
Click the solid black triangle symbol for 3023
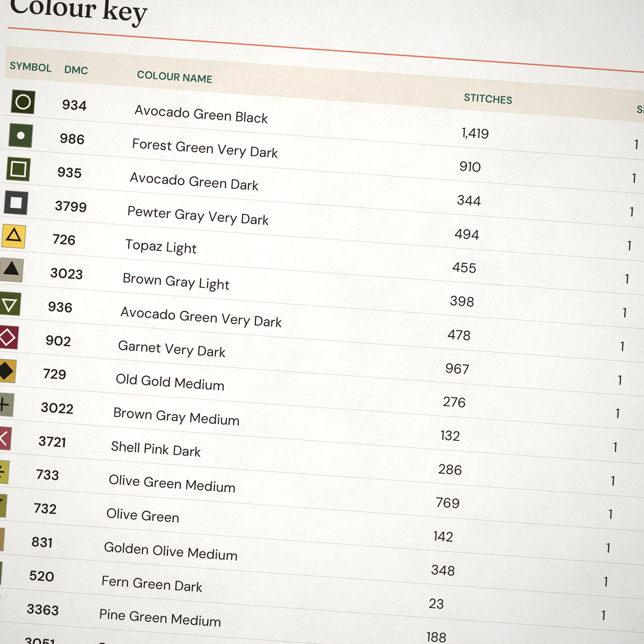11,270
